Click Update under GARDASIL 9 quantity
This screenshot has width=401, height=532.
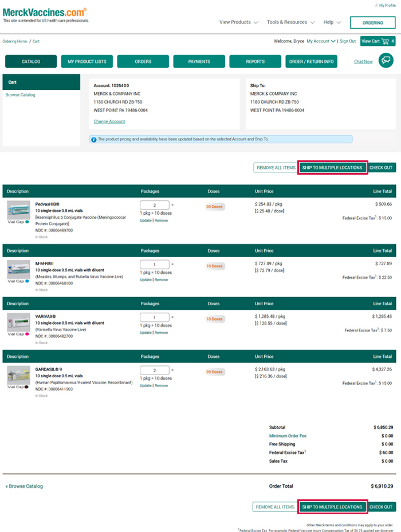coord(146,386)
